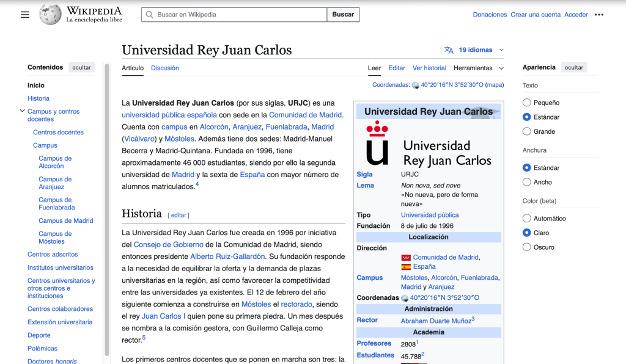The width and height of the screenshot is (626, 364).
Task: Open Universidad pública link in infobox
Action: (x=430, y=215)
